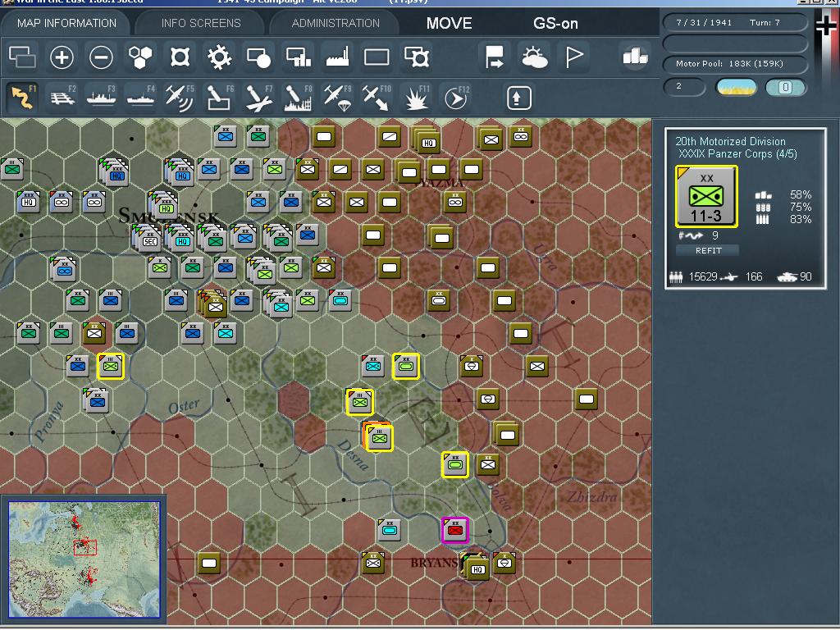Toggle the rectangle-with-ring map icon
This screenshot has height=630, width=840.
(x=417, y=57)
